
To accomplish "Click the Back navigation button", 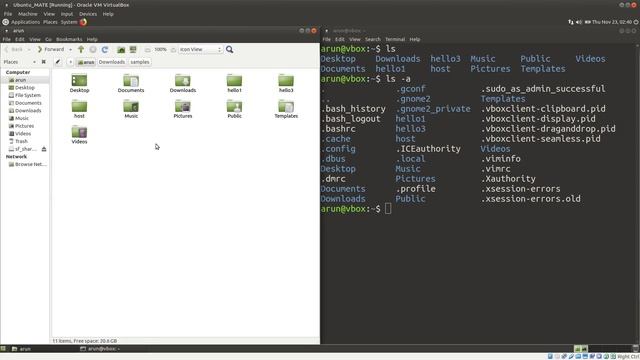I will (x=14, y=49).
